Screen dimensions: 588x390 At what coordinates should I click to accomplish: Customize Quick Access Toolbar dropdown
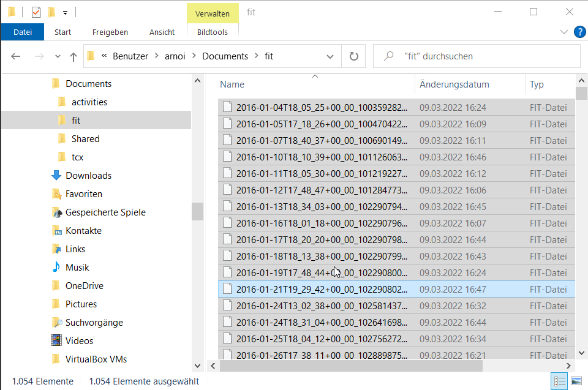[x=65, y=12]
